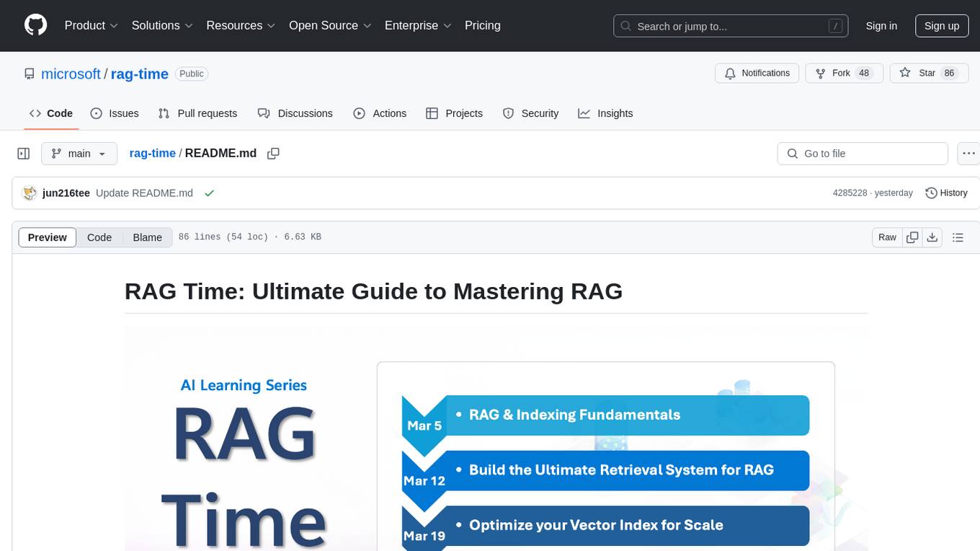This screenshot has height=551, width=980.
Task: Switch to the Discussions tab
Action: pos(295,113)
